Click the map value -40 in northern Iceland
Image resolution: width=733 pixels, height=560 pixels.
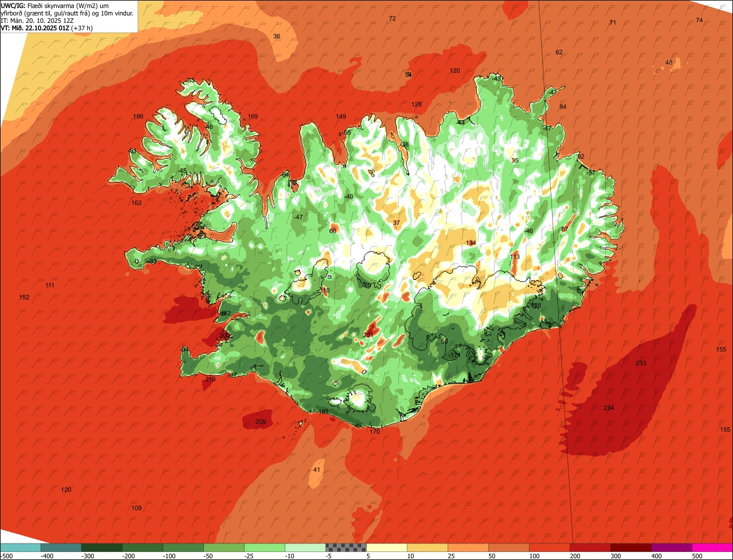348,197
